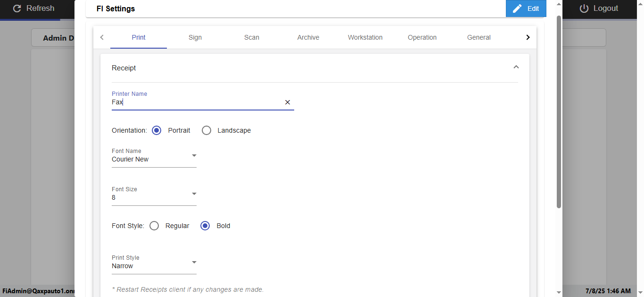Click the Refresh circular arrow icon
Screen dimensions: 644x297
pos(17,8)
